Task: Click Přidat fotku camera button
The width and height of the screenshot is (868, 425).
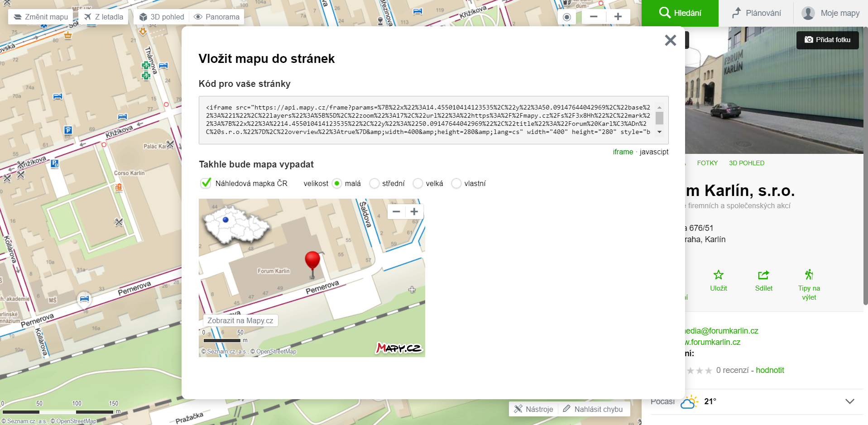Action: coord(827,40)
